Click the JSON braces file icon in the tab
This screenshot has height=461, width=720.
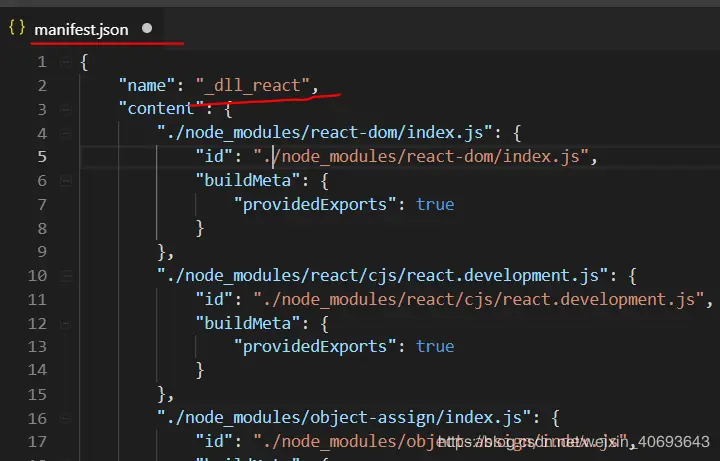point(17,28)
